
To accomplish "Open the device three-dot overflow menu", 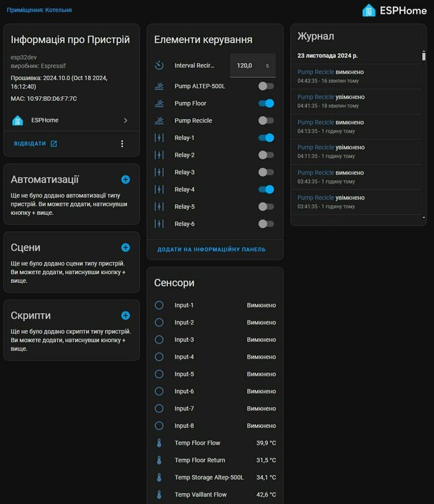I will (x=122, y=144).
